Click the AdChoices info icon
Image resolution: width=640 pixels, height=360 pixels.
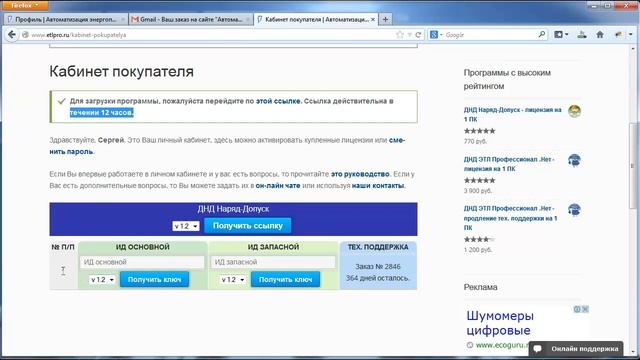[577, 309]
